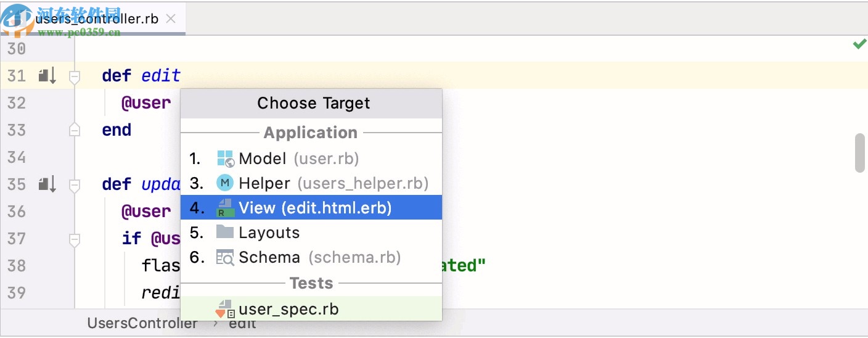The width and height of the screenshot is (868, 338).
Task: Open user_spec.rb under Tests
Action: point(289,309)
